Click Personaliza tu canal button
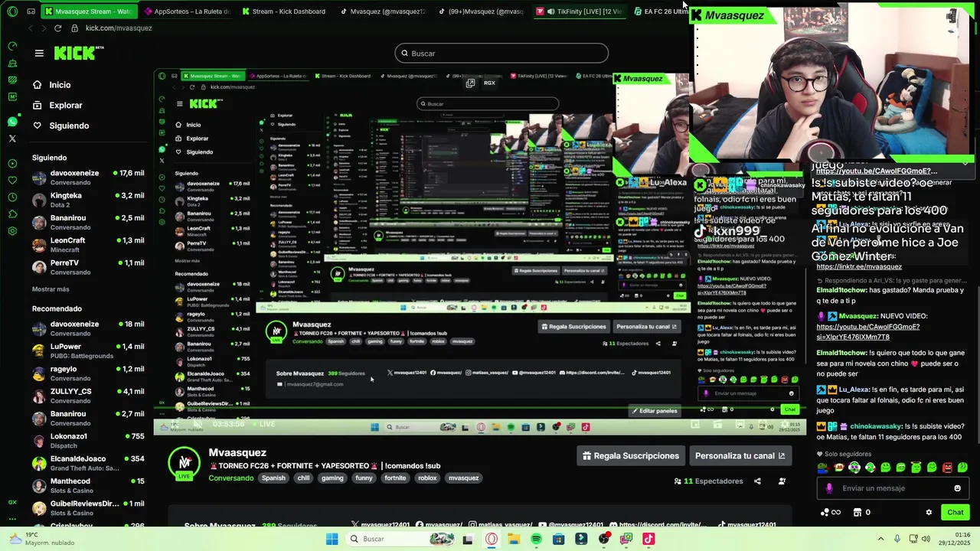980x551 pixels. tap(740, 455)
